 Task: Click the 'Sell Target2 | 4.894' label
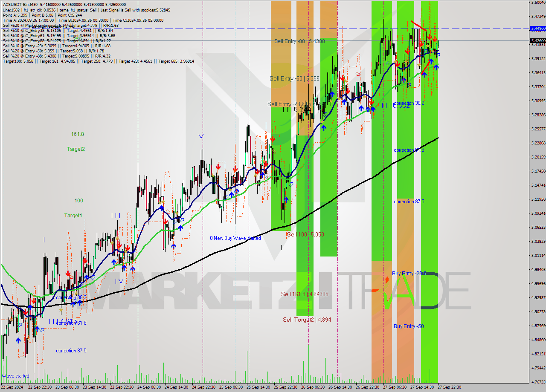point(307,320)
